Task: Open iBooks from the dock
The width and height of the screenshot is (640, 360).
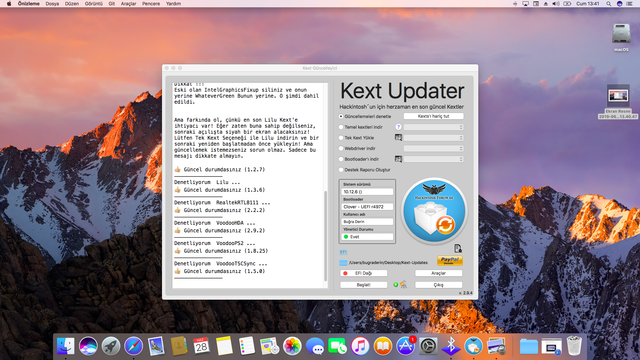Action: point(382,346)
